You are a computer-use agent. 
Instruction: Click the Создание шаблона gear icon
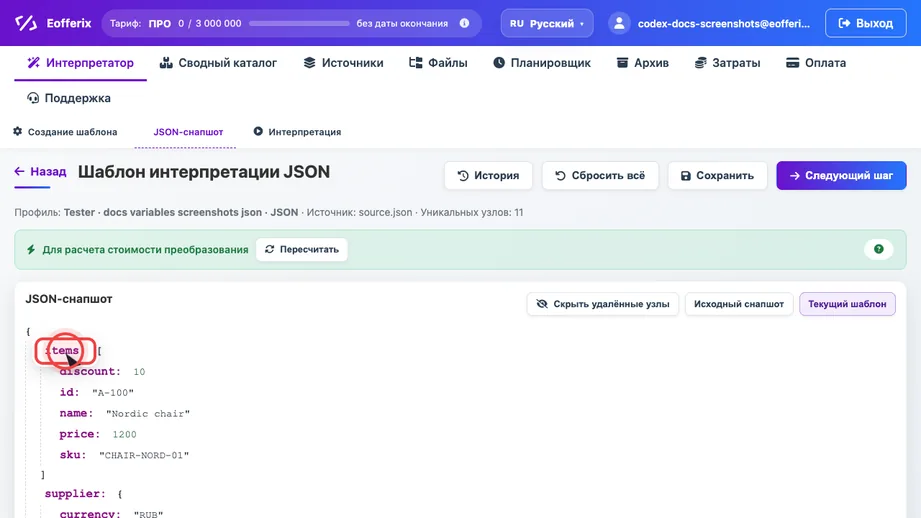[18, 131]
